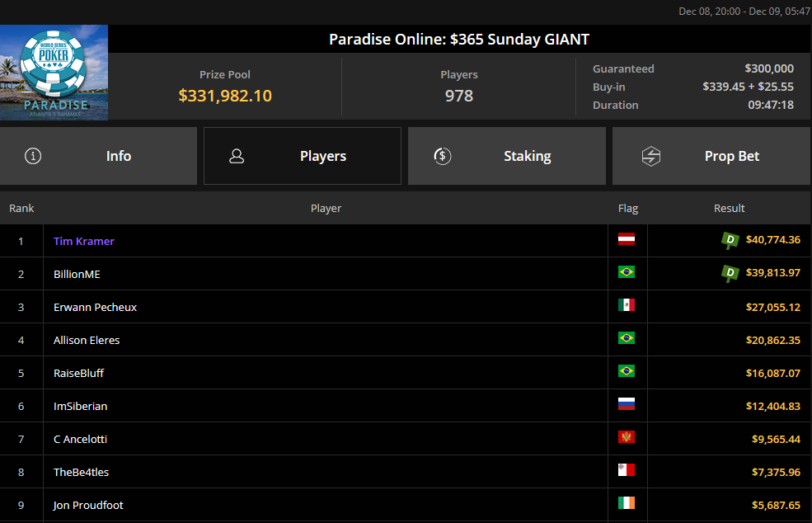Sort by the Result column header
The width and height of the screenshot is (812, 523).
729,208
